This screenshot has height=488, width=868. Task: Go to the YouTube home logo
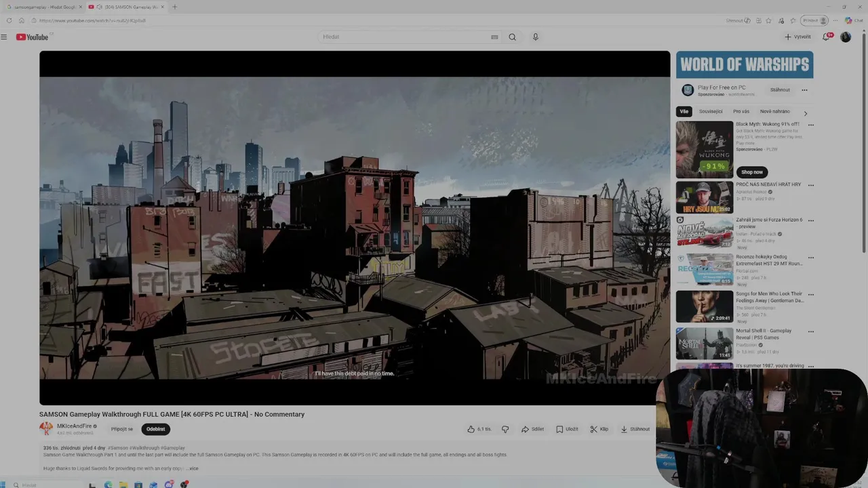click(32, 37)
